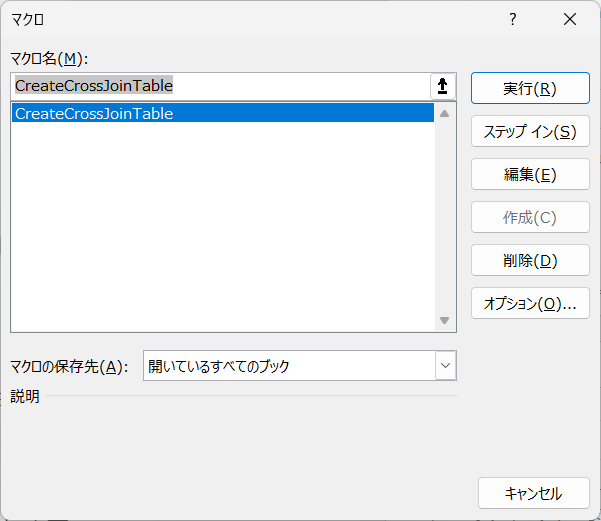
Task: Run the macro with 実行(R)
Action: pyautogui.click(x=530, y=88)
